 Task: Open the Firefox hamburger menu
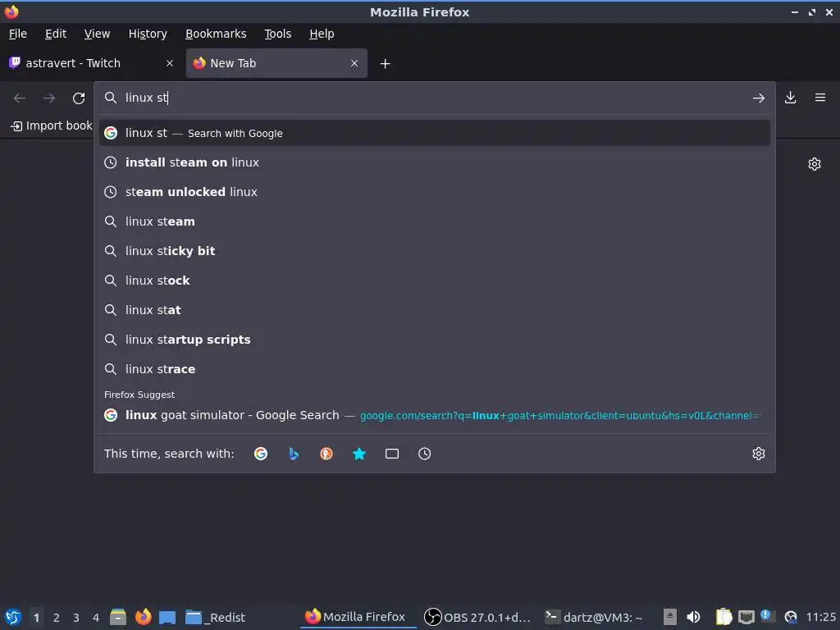coord(820,98)
